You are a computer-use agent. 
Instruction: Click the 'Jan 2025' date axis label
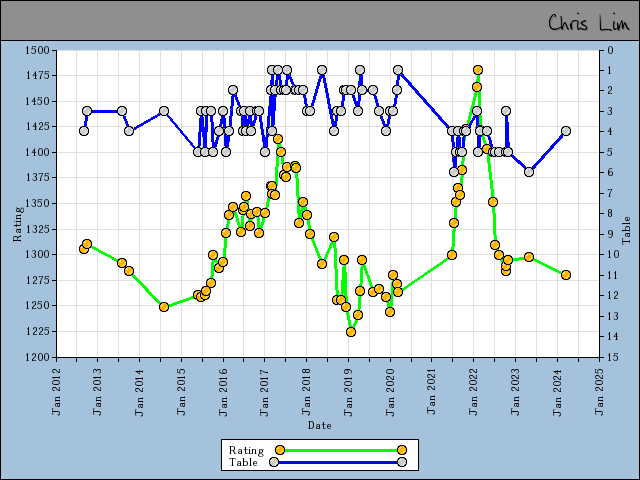pos(599,392)
